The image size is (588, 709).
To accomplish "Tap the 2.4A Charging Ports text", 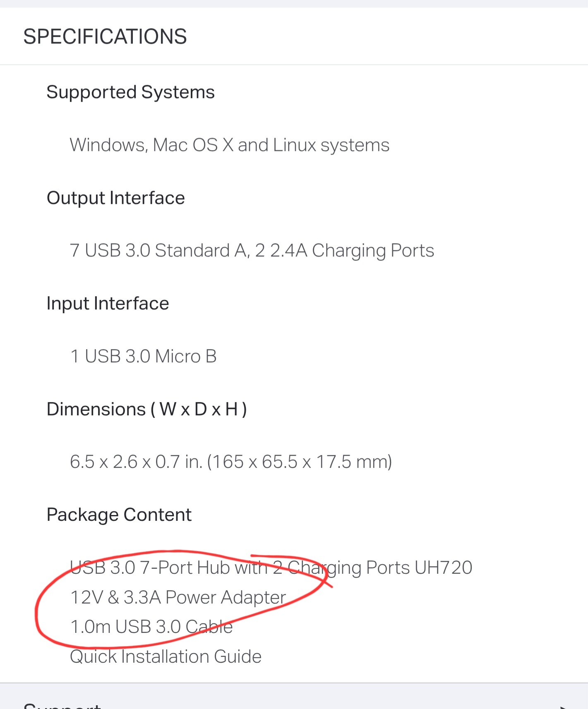I will click(x=352, y=251).
